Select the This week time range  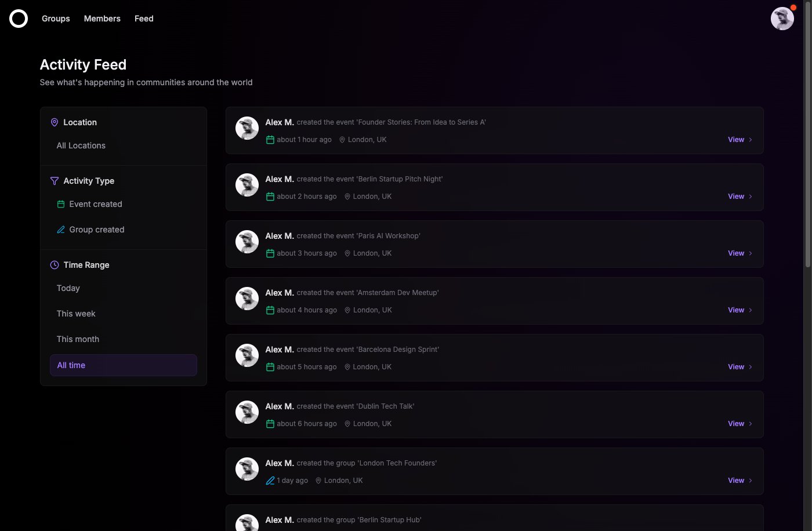click(76, 314)
